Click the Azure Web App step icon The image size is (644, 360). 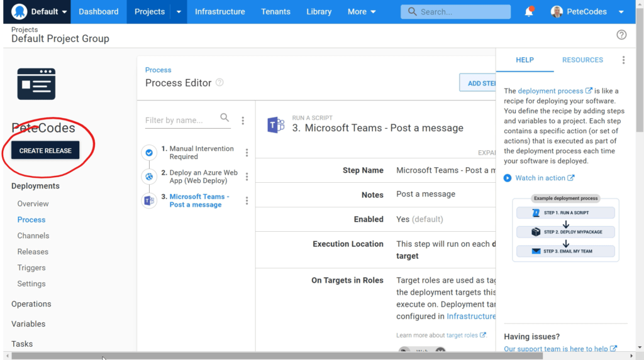(149, 177)
